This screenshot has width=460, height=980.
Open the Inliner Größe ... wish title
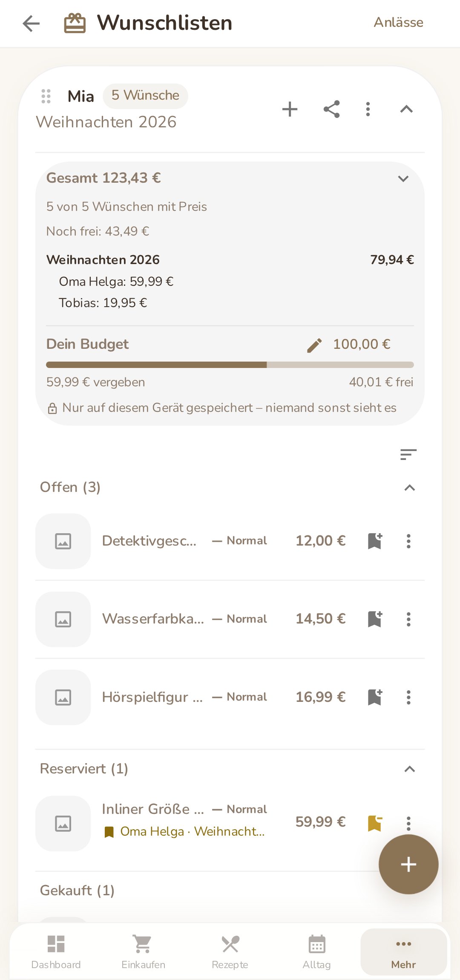(153, 809)
